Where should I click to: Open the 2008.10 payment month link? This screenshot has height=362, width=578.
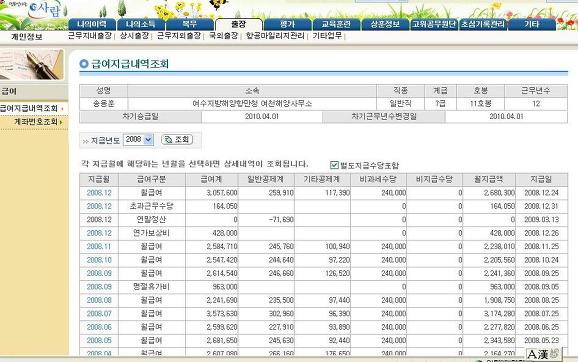point(99,260)
